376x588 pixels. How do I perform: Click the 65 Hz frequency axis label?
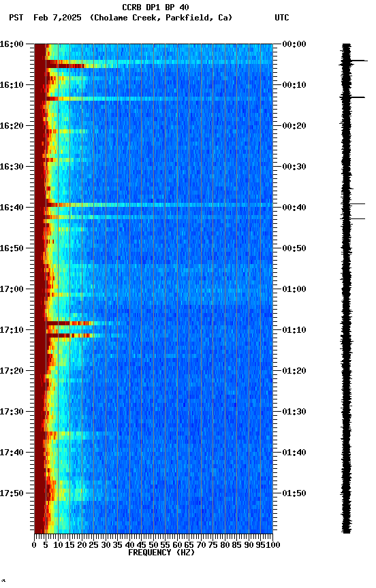[189, 545]
